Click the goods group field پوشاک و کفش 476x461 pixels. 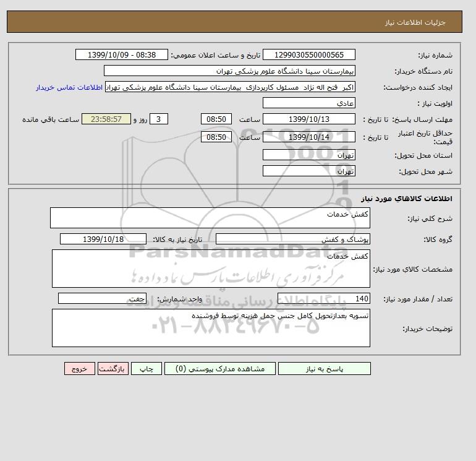292,239
